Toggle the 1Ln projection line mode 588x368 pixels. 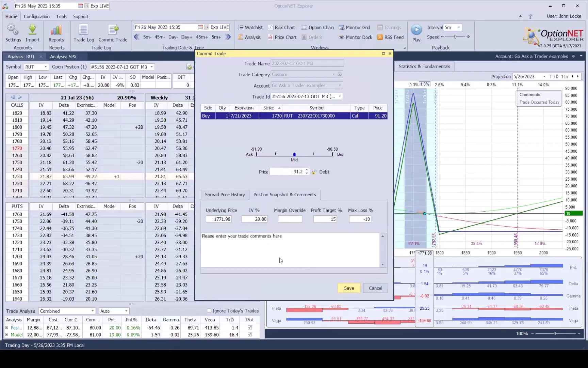click(565, 77)
